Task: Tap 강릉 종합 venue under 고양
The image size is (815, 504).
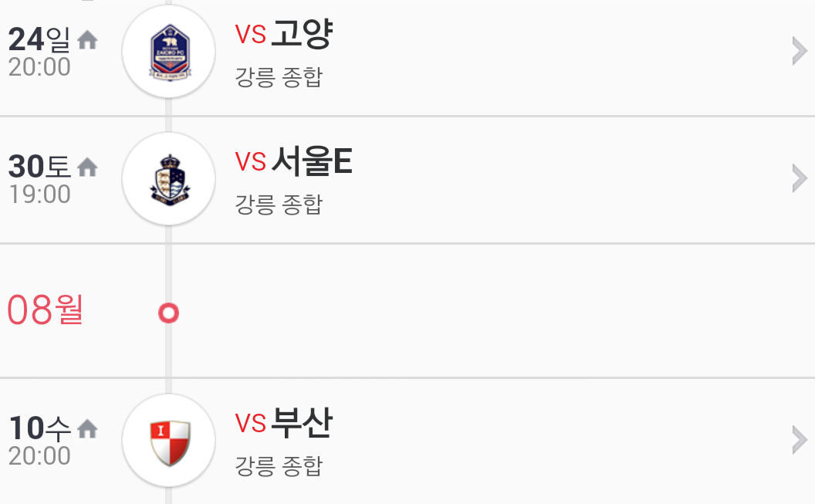Action: click(279, 77)
